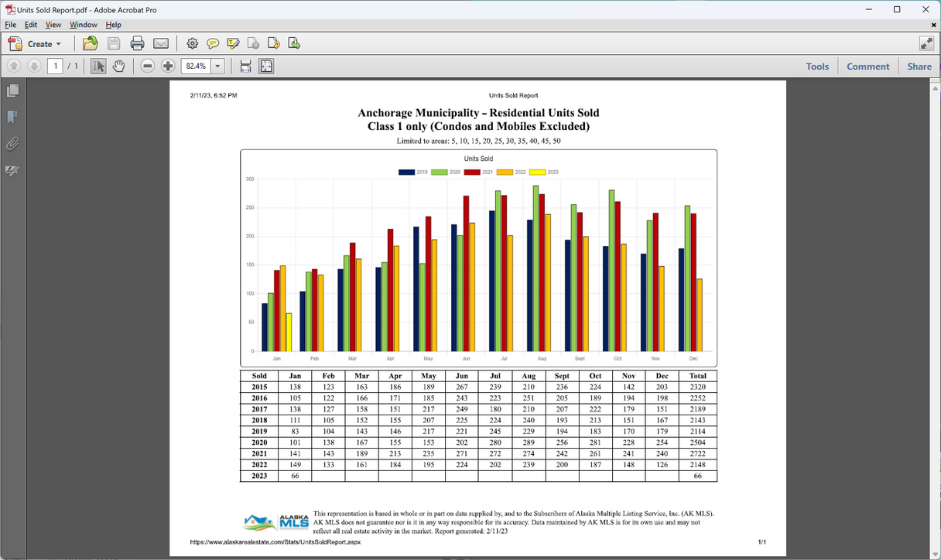Print the document using the printer icon
The width and height of the screenshot is (941, 560).
point(138,43)
